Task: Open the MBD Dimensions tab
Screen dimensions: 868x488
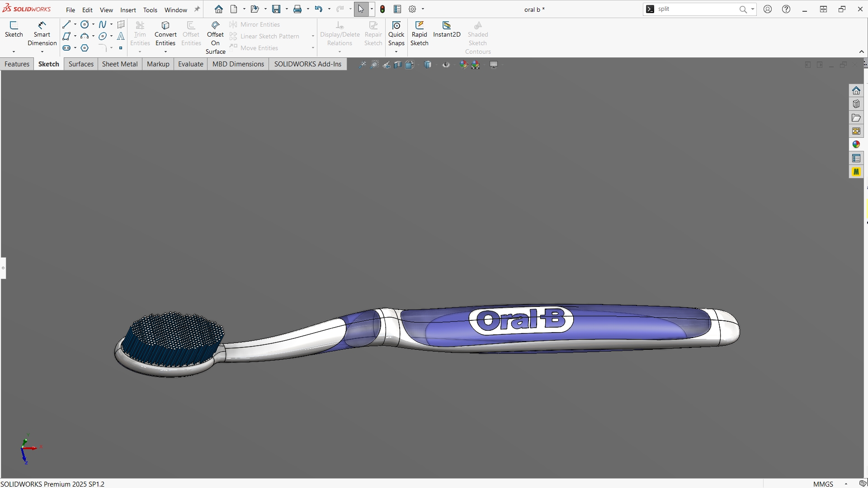Action: click(x=238, y=64)
